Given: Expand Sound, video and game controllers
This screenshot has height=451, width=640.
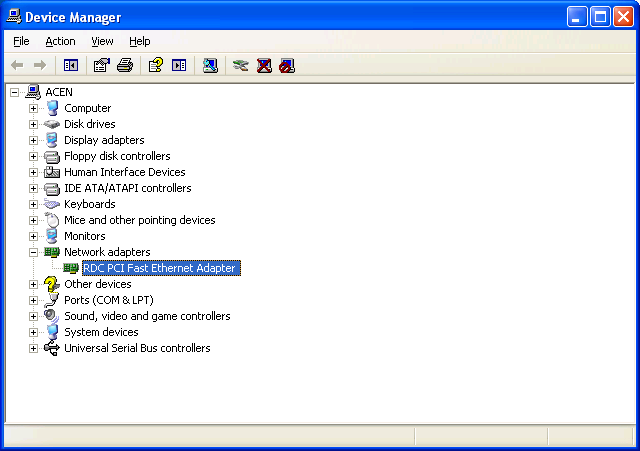Looking at the screenshot, I should pos(33,316).
